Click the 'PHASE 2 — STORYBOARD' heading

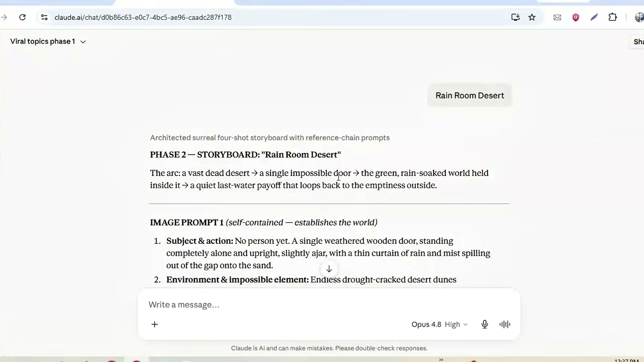point(245,154)
